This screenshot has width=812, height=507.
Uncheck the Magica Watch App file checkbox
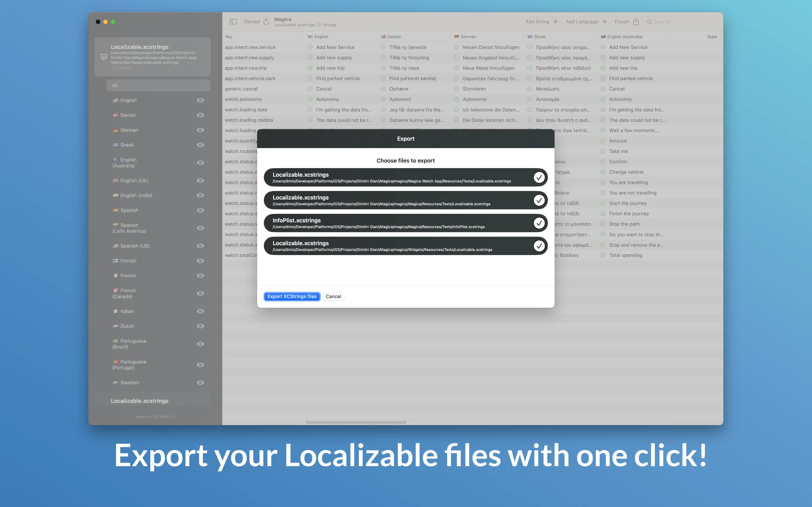539,177
